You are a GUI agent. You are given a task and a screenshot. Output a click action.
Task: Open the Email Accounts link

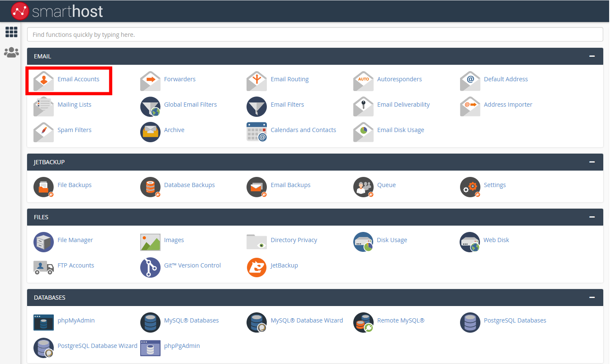coord(78,79)
